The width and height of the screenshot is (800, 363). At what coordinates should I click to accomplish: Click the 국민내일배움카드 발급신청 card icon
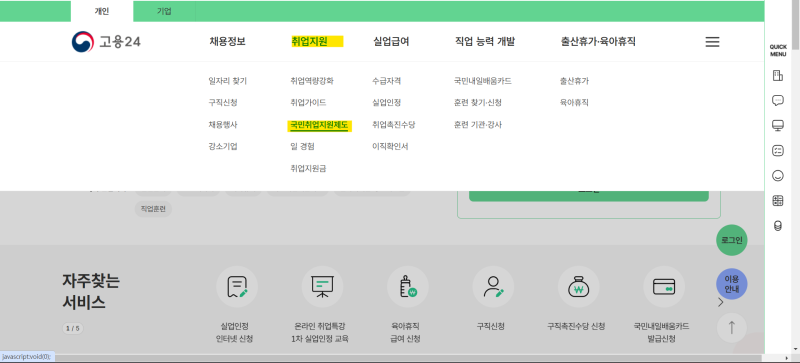pos(664,286)
